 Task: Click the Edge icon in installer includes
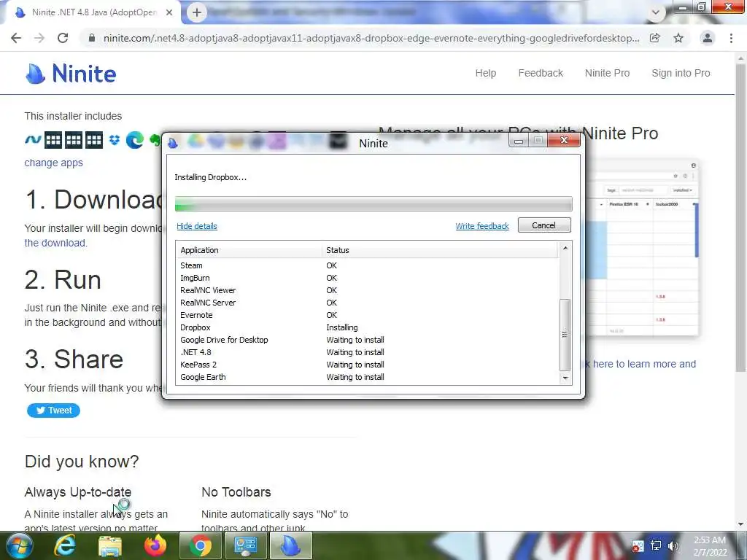coord(135,140)
